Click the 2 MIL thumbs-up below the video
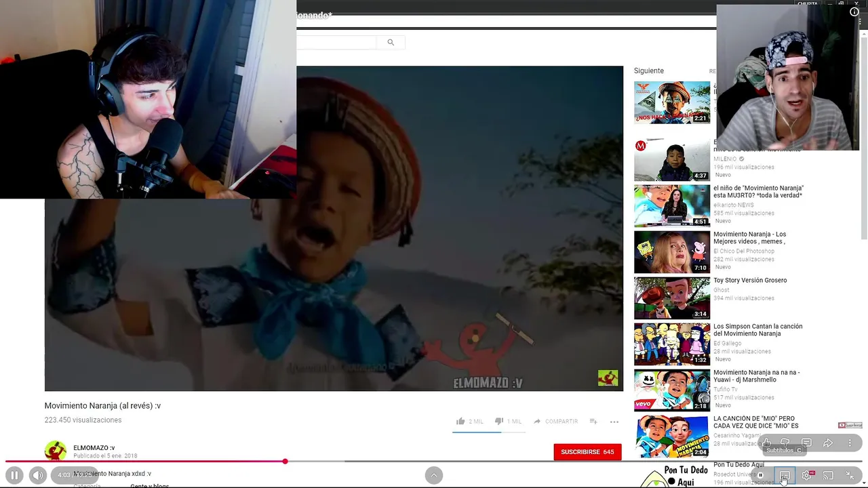Image resolution: width=868 pixels, height=488 pixels. coord(469,421)
